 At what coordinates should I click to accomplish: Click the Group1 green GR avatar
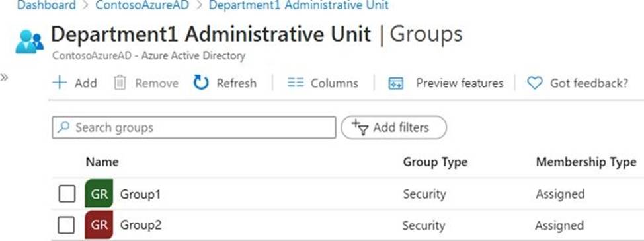point(99,193)
